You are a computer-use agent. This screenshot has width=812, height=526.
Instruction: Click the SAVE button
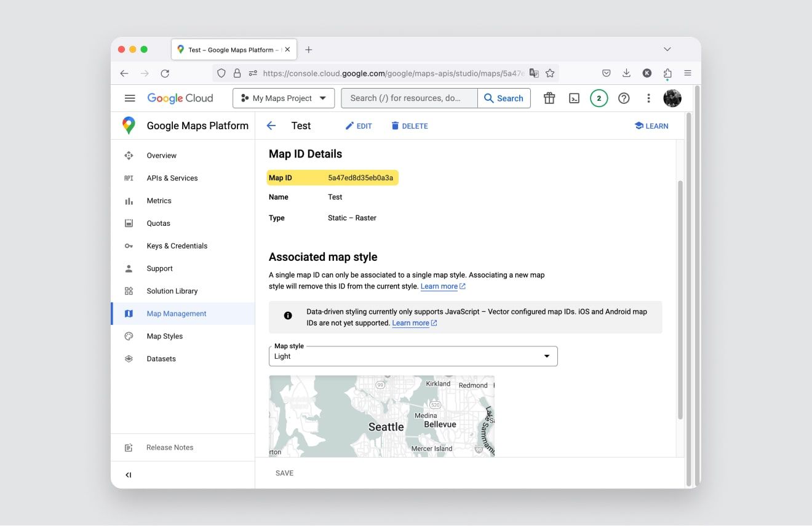click(284, 473)
